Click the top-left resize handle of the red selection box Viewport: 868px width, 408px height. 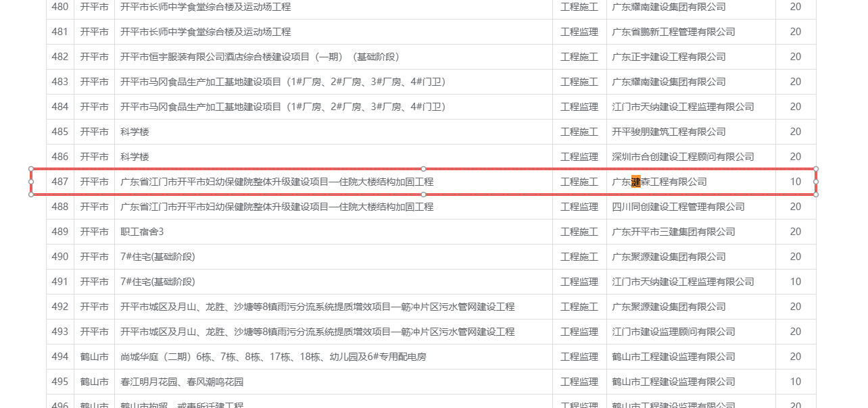click(x=31, y=169)
